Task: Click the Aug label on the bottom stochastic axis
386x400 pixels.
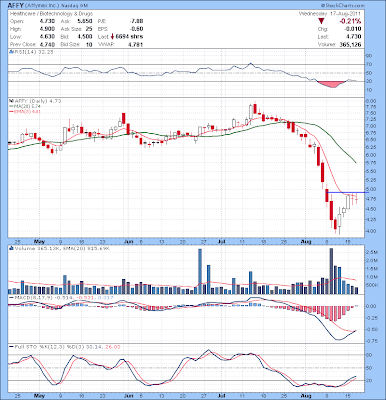Action: (x=306, y=396)
